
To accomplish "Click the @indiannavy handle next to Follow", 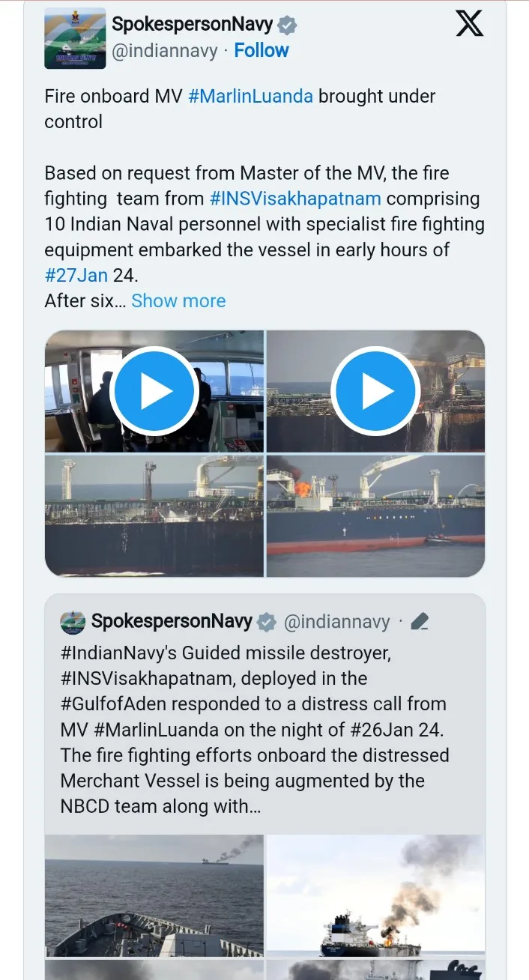I will click(x=165, y=51).
